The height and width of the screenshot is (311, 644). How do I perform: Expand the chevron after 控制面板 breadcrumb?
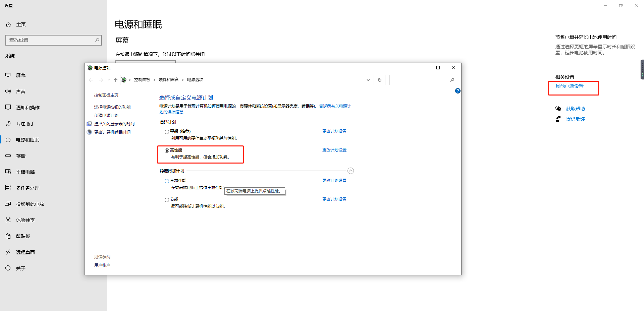click(x=154, y=80)
